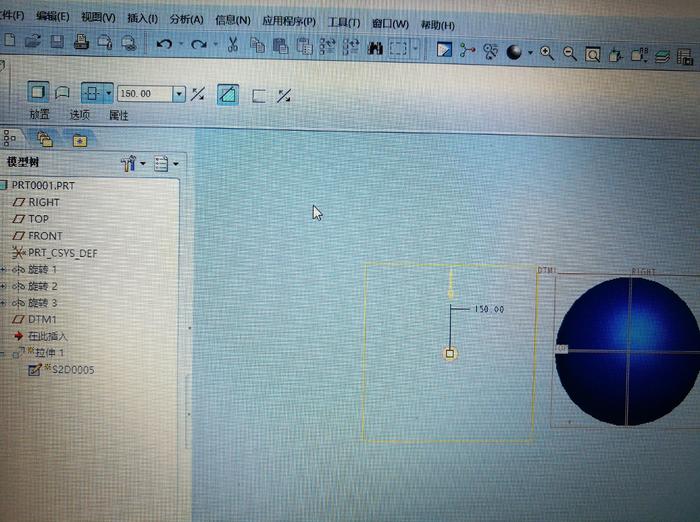Screen dimensions: 700x522
Task: Flip extrude depth direction icon
Action: point(198,94)
